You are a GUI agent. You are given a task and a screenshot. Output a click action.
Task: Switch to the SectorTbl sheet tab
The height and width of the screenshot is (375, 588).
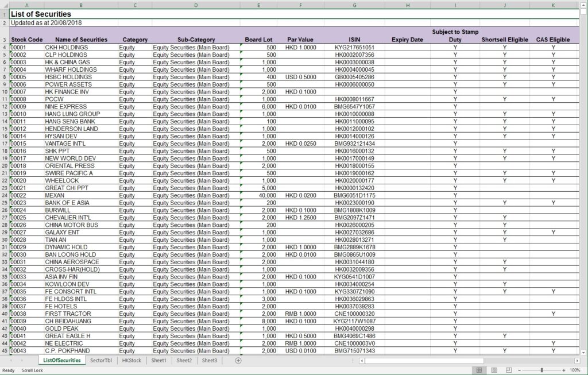(x=101, y=361)
